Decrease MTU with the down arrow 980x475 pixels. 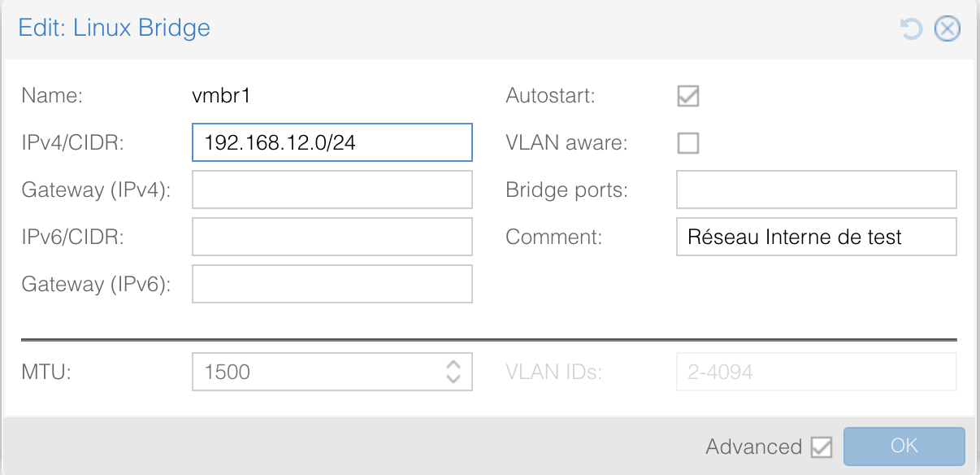pyautogui.click(x=453, y=379)
